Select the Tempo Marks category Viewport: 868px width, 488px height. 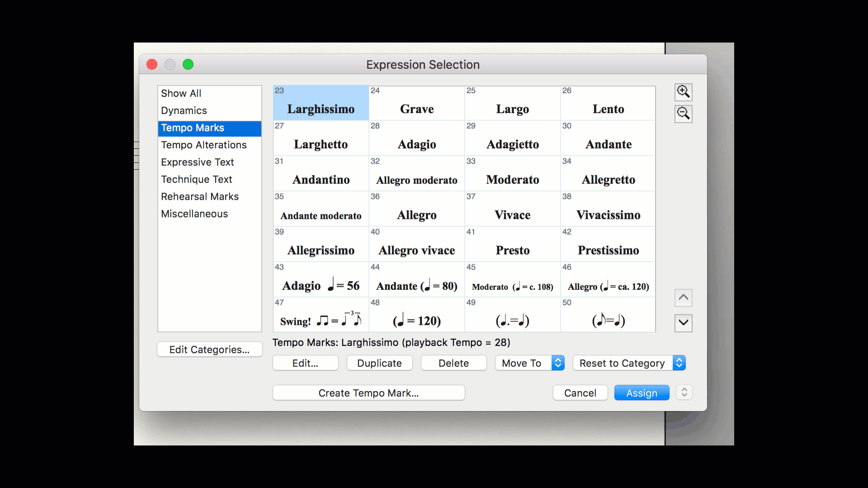coord(209,128)
